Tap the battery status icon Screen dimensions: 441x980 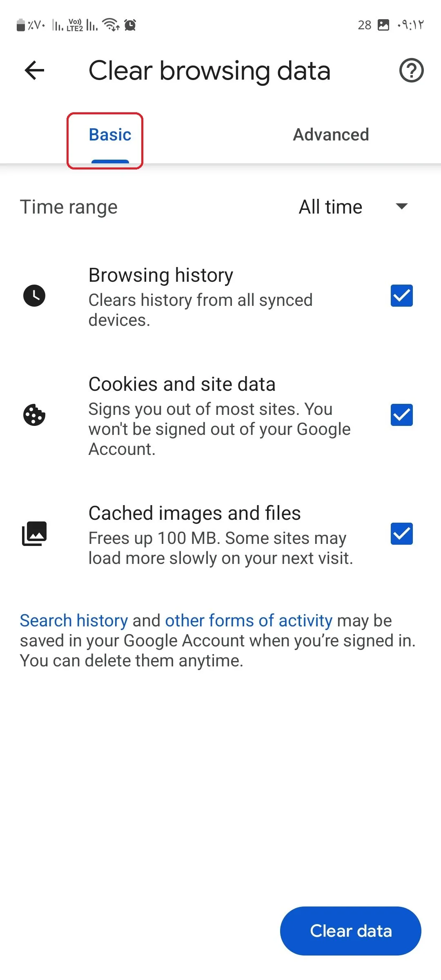point(20,25)
